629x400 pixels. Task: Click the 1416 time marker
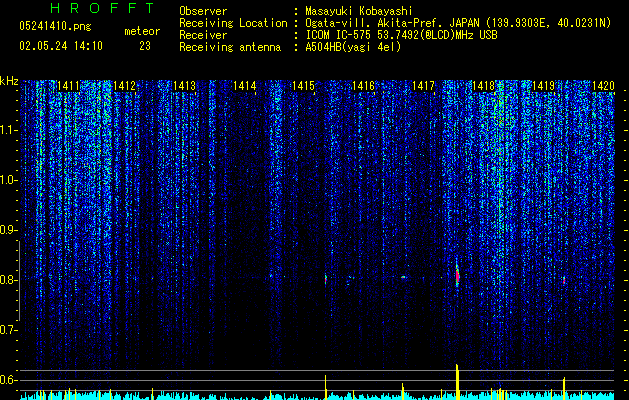363,86
